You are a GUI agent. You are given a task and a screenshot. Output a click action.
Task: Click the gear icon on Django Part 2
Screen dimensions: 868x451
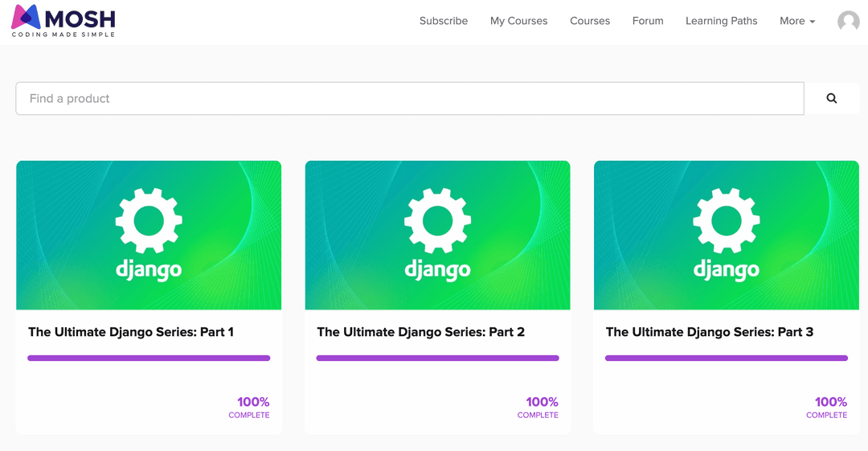tap(437, 221)
